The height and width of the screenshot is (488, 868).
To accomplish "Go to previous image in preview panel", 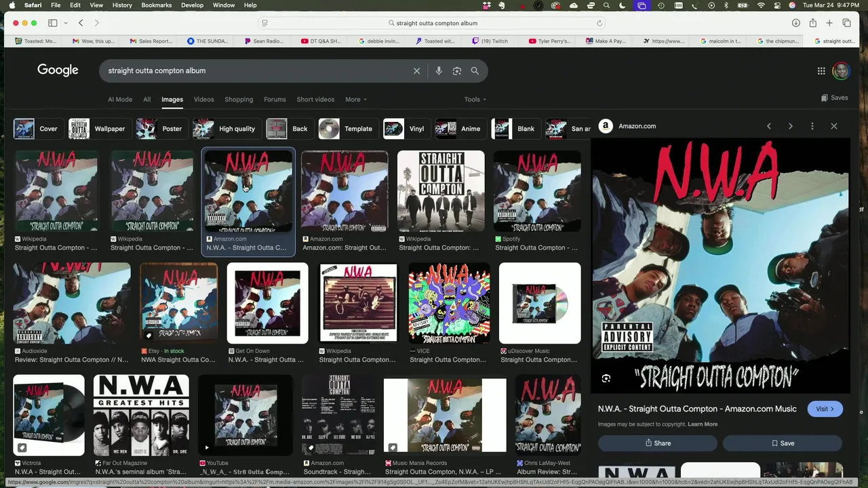I will pyautogui.click(x=769, y=126).
